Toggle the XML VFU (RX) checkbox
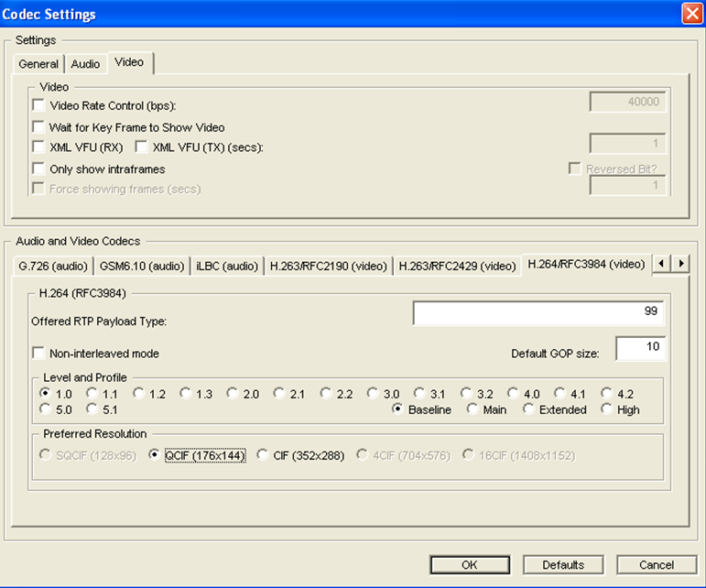706x588 pixels. click(x=38, y=147)
